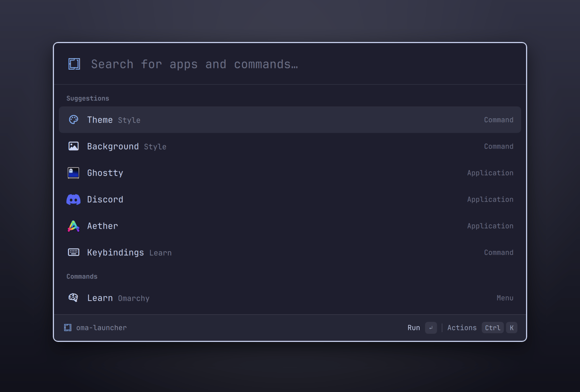Open the Keybindings command label
580x392 pixels.
coord(116,253)
